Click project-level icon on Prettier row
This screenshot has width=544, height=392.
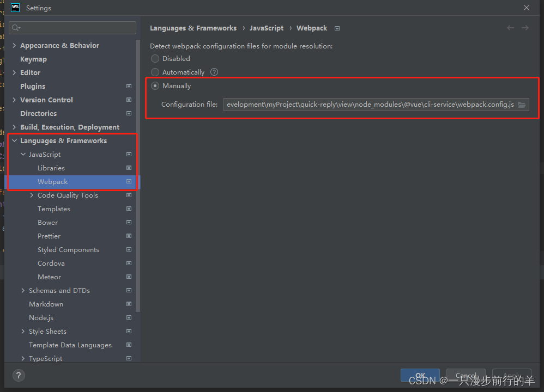(129, 236)
